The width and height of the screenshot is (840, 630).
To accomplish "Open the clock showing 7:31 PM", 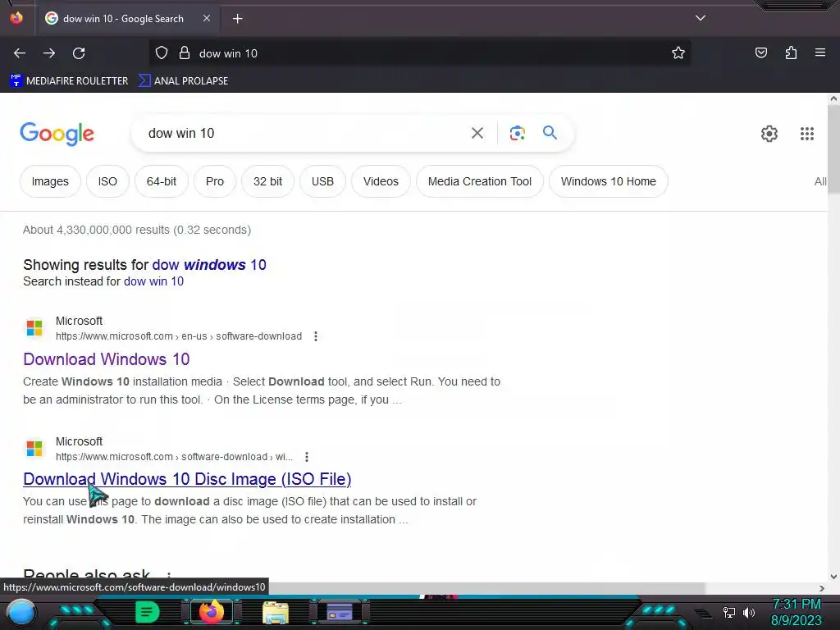I will click(796, 612).
